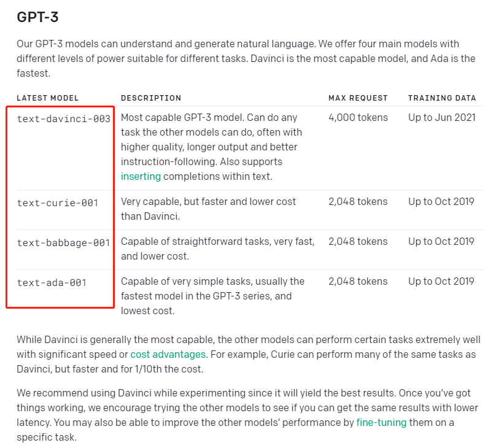The width and height of the screenshot is (496, 448).
Task: Click the LATEST MODEL column header
Action: tap(48, 98)
